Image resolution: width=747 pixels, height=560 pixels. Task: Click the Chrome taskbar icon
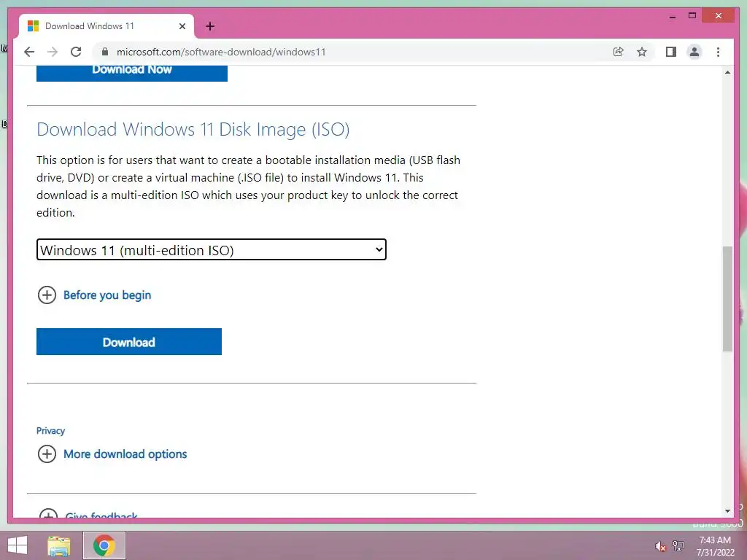104,545
